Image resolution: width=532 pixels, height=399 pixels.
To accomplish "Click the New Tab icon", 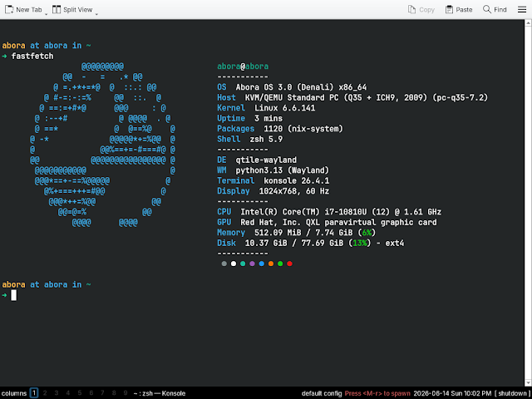I will (9, 9).
